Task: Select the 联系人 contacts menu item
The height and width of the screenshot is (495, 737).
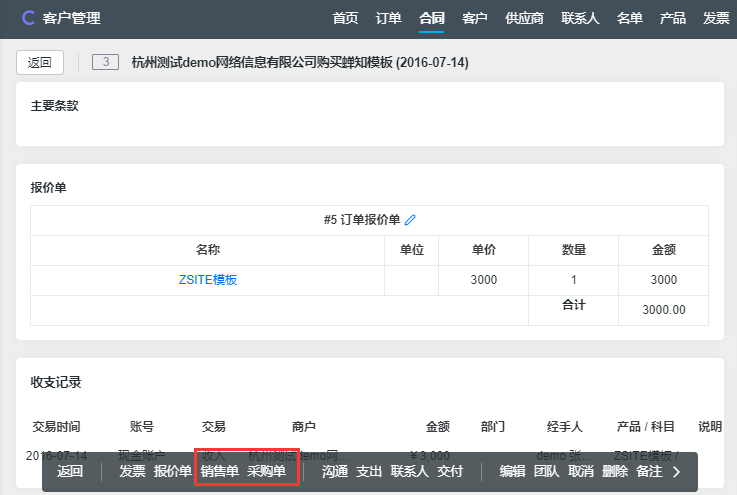Action: (581, 18)
